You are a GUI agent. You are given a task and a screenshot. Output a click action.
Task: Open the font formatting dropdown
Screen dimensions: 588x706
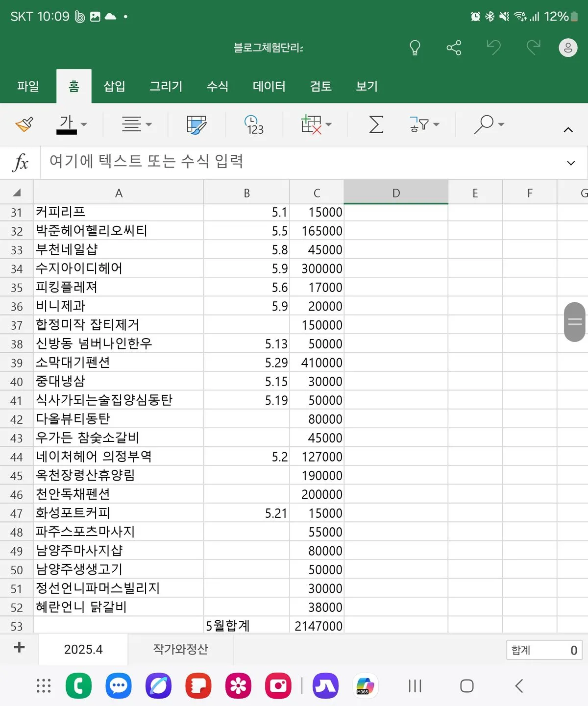84,124
